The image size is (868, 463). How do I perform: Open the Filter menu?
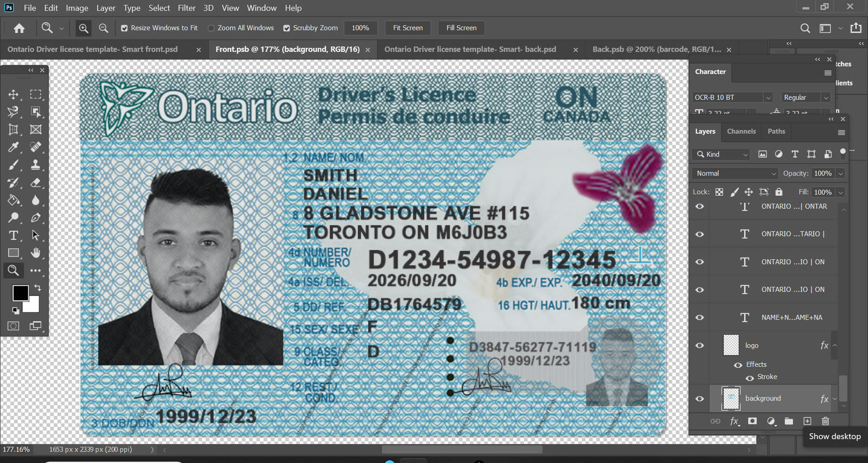[187, 8]
